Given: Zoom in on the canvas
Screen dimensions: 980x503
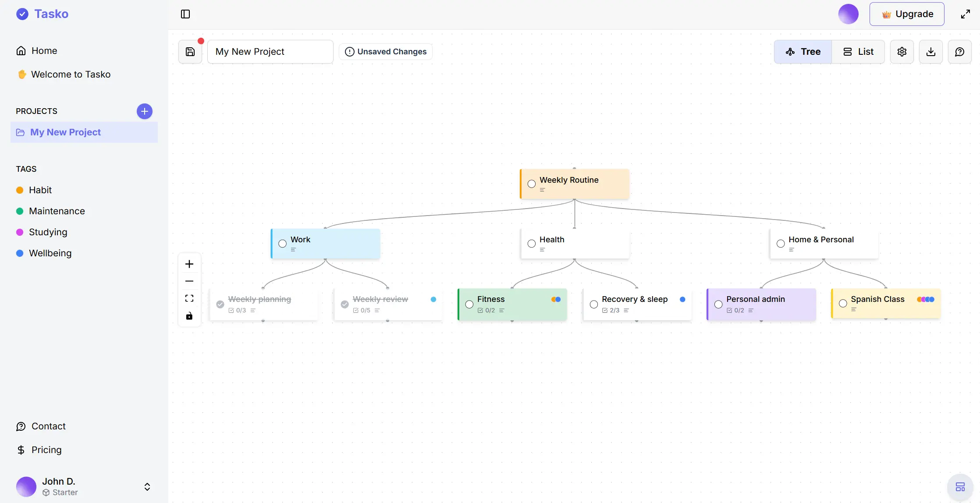Looking at the screenshot, I should [189, 264].
